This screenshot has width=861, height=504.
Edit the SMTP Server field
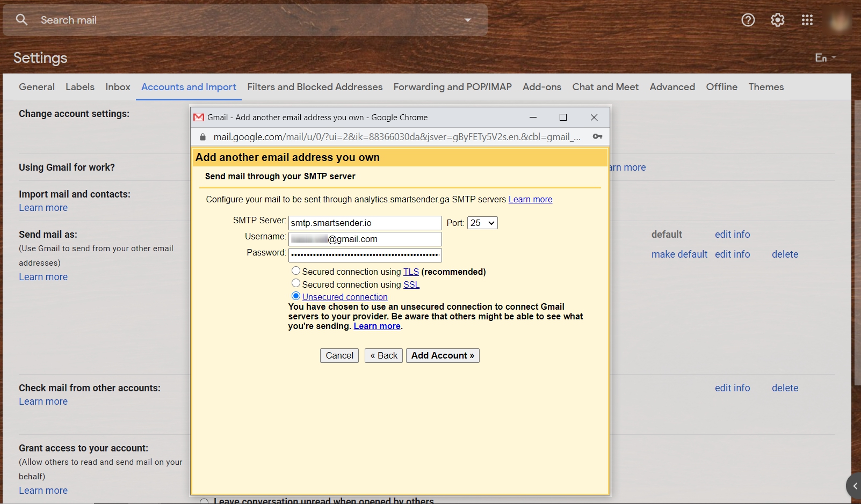click(x=365, y=223)
